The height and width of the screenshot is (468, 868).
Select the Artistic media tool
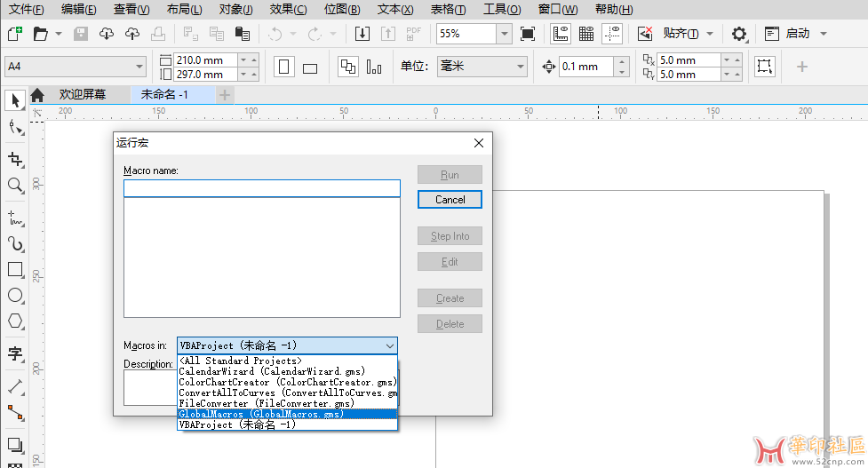click(x=15, y=244)
